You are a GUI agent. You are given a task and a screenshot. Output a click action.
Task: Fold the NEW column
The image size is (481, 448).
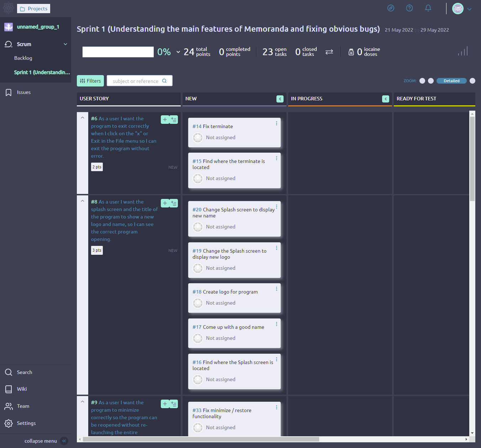(280, 99)
